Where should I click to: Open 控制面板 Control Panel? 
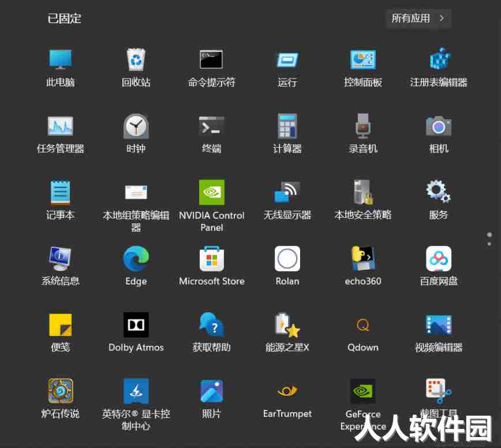tap(363, 60)
